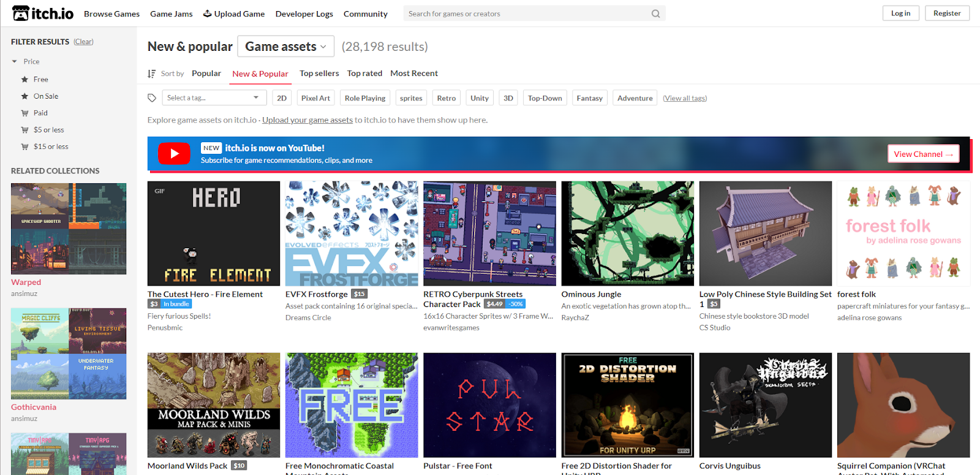
Task: Open Game Jams in navigation
Action: pos(171,13)
